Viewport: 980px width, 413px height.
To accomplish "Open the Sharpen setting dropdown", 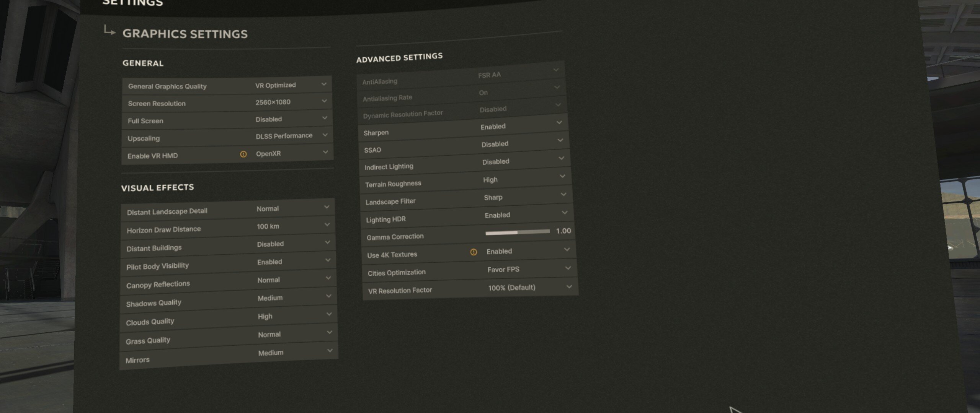I will tap(522, 125).
